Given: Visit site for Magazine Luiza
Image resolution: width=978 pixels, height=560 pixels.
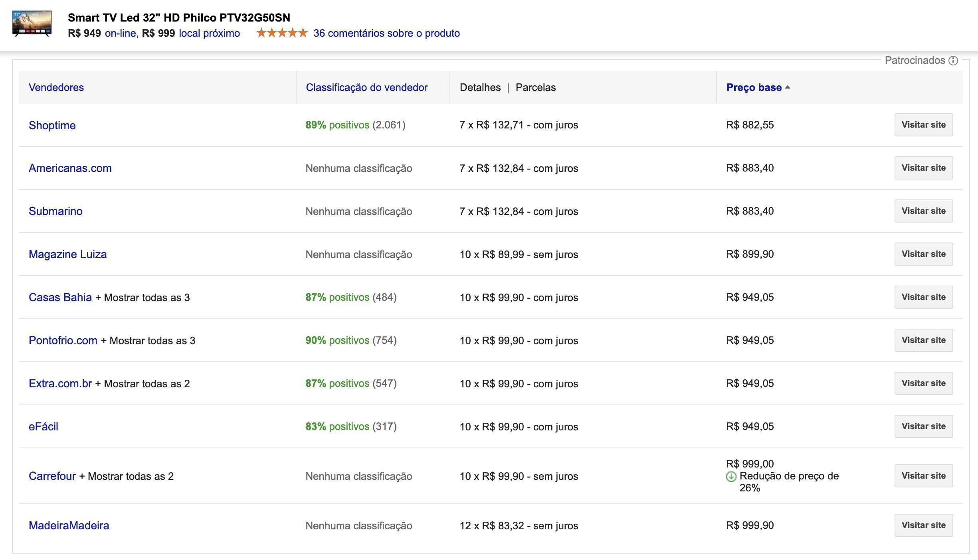Looking at the screenshot, I should (923, 254).
